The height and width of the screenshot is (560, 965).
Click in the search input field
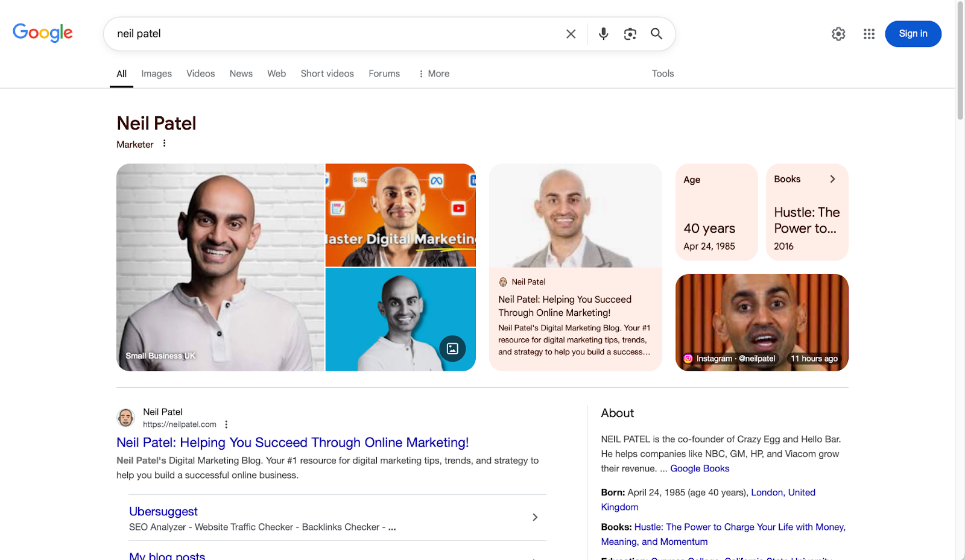pos(332,34)
